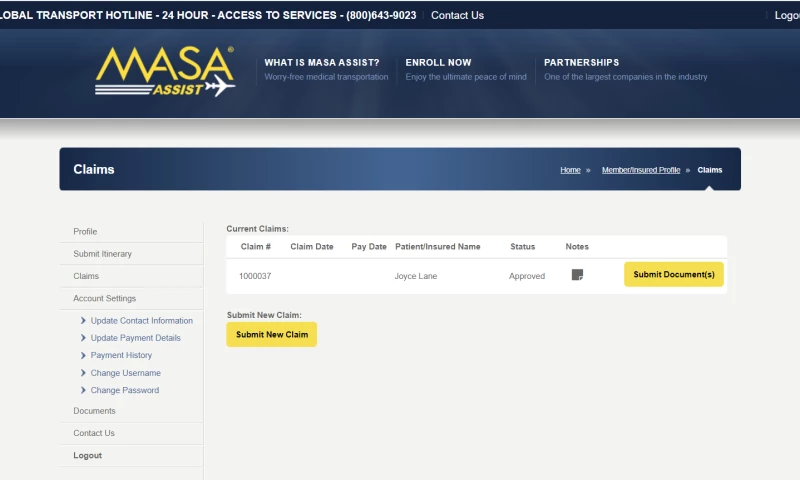This screenshot has width=800, height=480.
Task: Click chevron beside Update Payment Details
Action: [83, 338]
